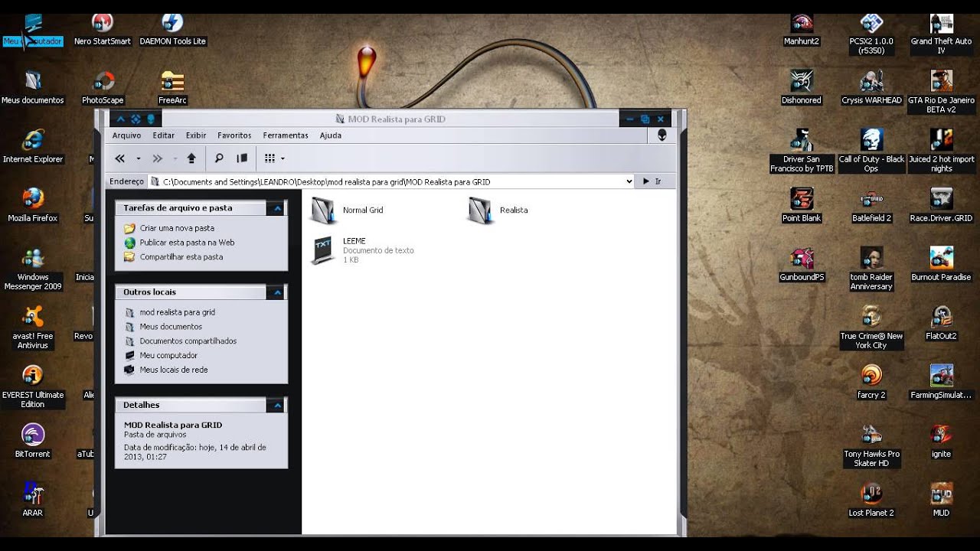This screenshot has height=551, width=980.
Task: Open Battlefield 2 desktop shortcut
Action: (871, 207)
